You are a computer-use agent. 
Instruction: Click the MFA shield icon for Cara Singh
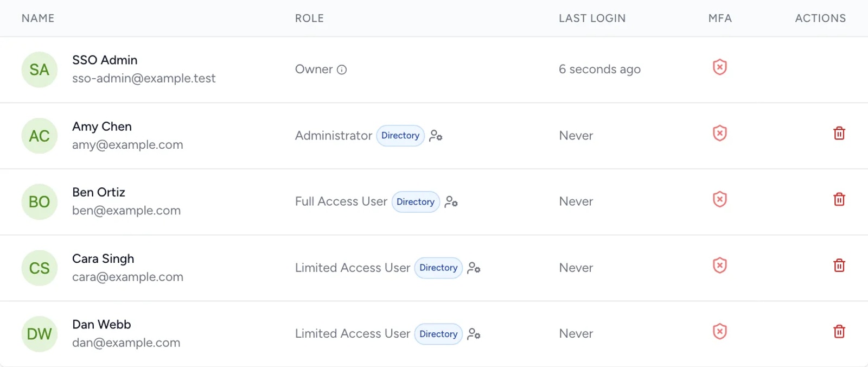720,265
